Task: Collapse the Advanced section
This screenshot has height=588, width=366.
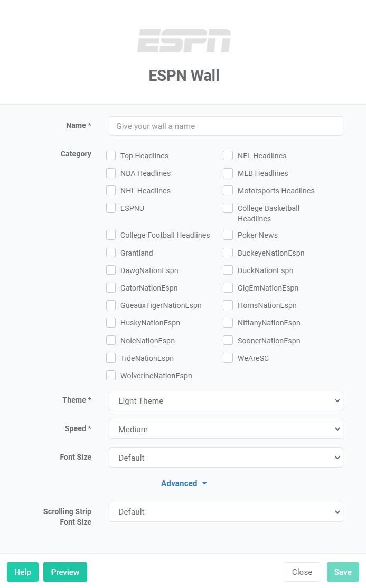Action: pos(184,483)
